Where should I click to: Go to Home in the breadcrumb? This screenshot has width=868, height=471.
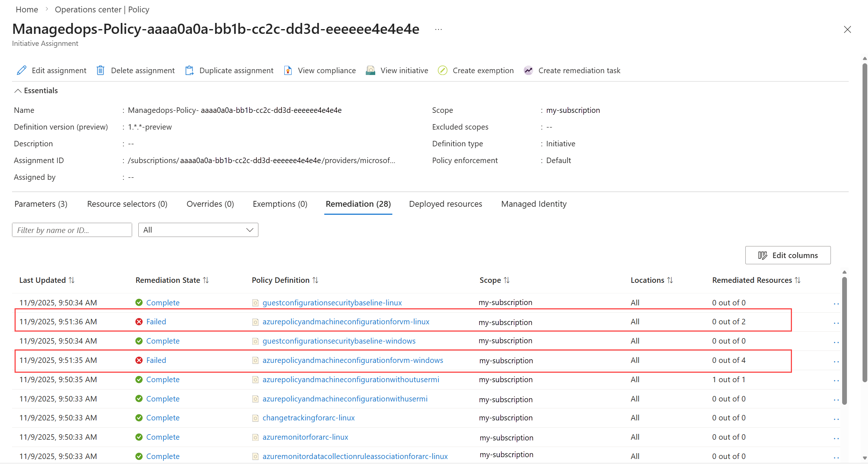point(27,9)
